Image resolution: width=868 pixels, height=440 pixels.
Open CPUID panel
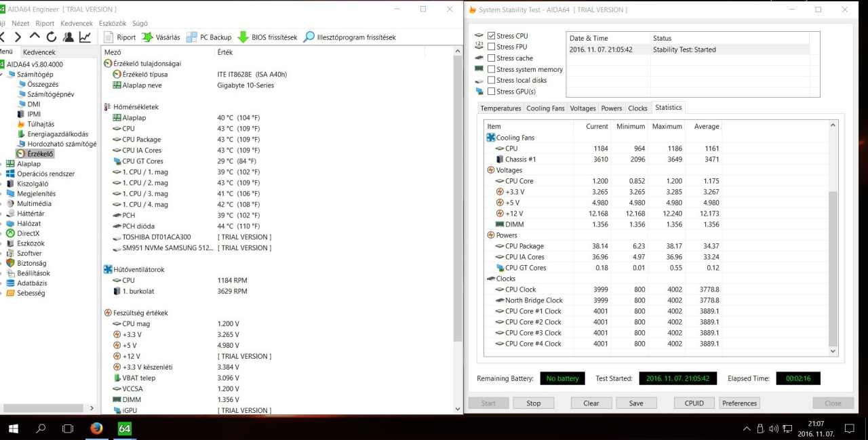point(694,403)
